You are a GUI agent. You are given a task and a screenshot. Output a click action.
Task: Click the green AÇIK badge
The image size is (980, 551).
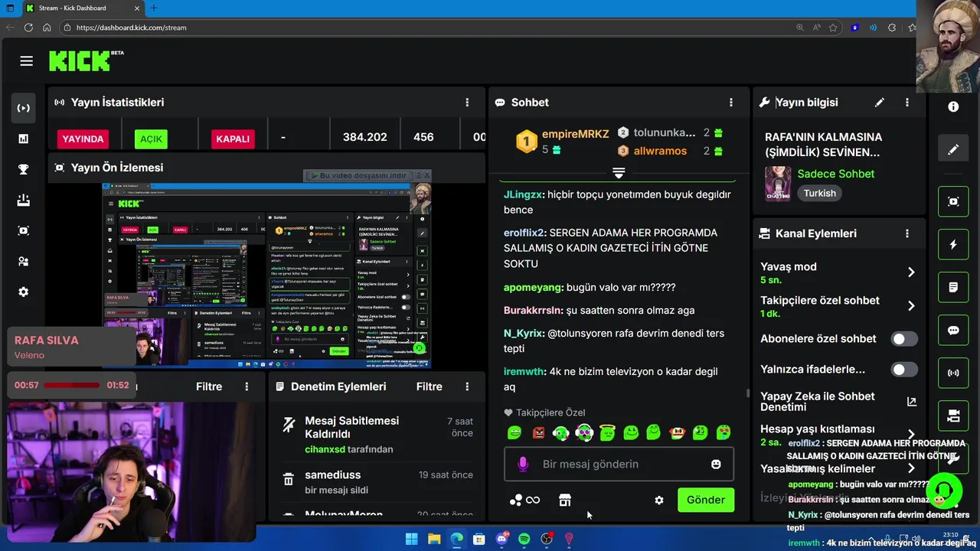(x=151, y=139)
